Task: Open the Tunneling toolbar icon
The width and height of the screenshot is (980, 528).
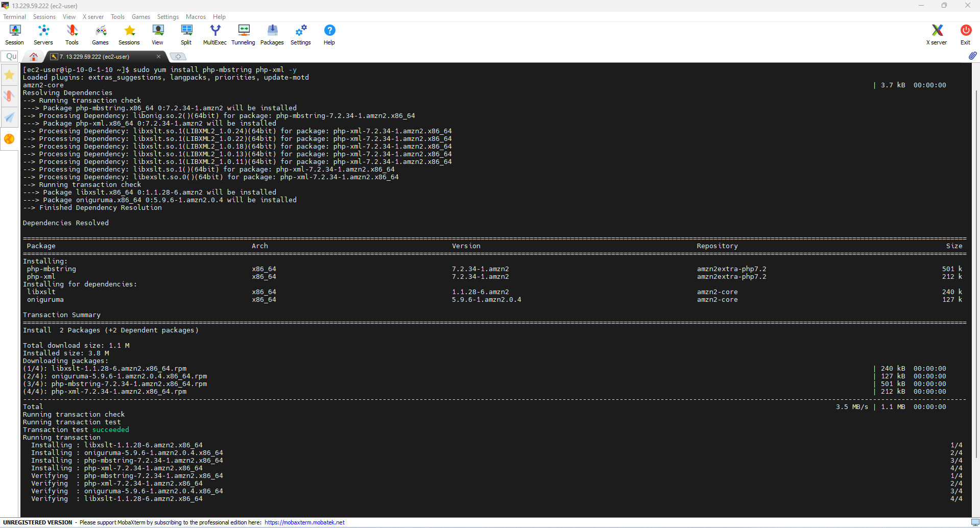Action: tap(244, 35)
